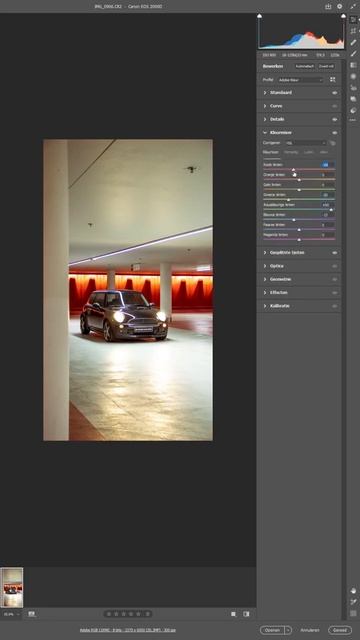The image size is (360, 640).
Task: Toggle the color sampler overlay tool
Action: click(353, 602)
